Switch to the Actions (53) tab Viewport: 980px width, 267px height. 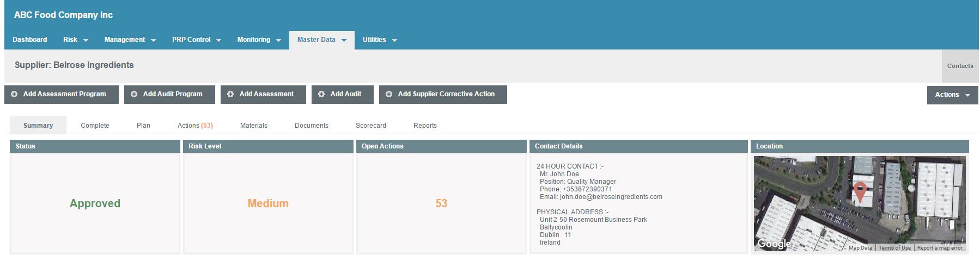coord(195,125)
